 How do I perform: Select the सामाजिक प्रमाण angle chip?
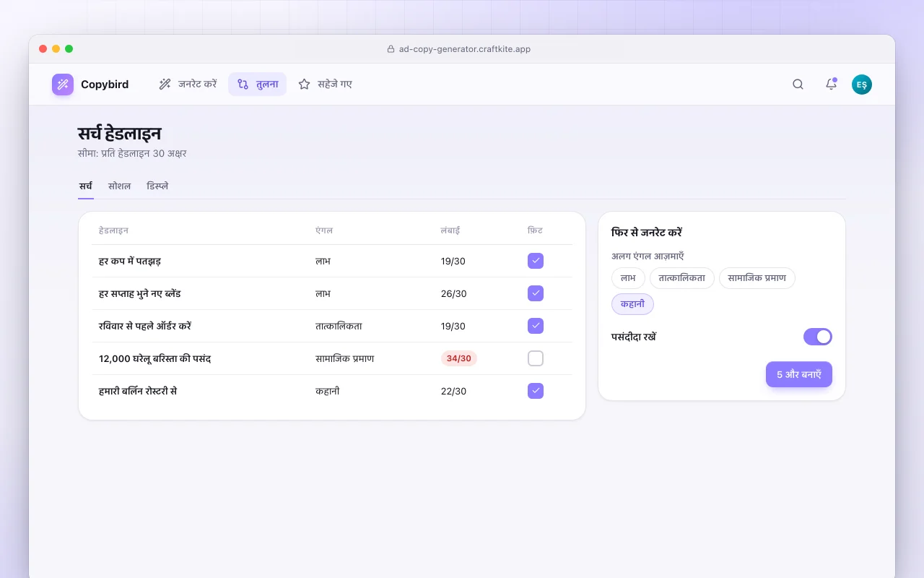tap(757, 278)
